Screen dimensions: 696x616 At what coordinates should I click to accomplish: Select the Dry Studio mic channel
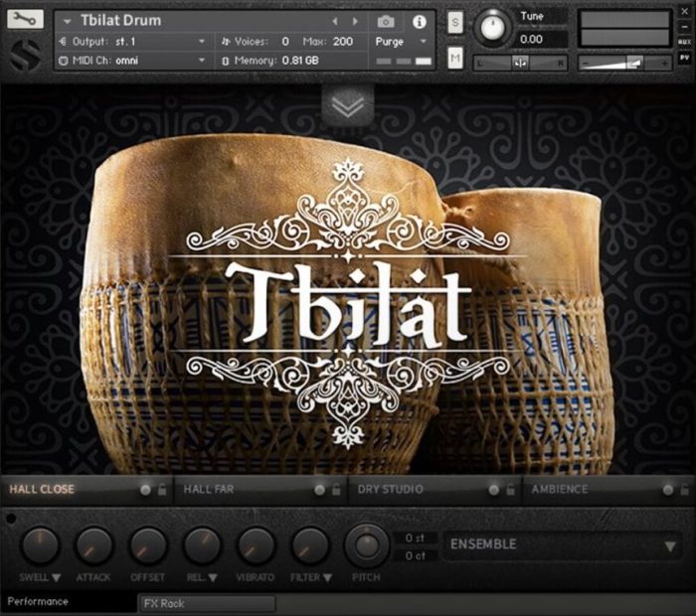point(391,490)
